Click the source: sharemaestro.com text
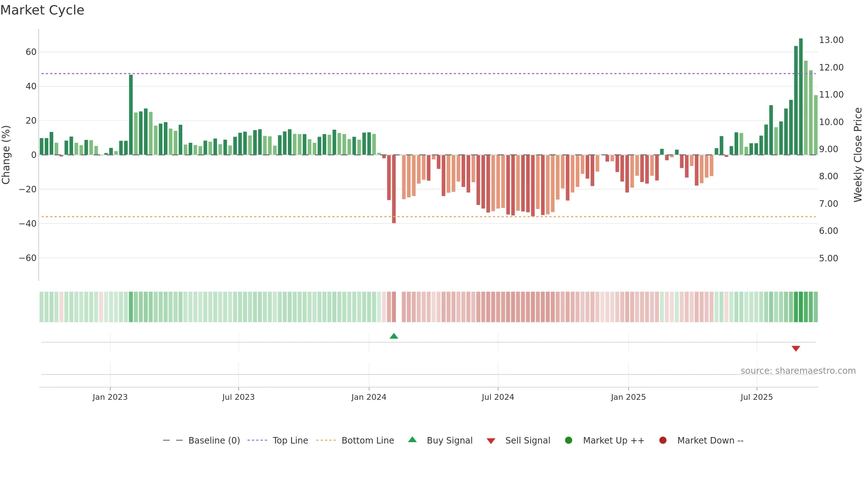 [798, 371]
